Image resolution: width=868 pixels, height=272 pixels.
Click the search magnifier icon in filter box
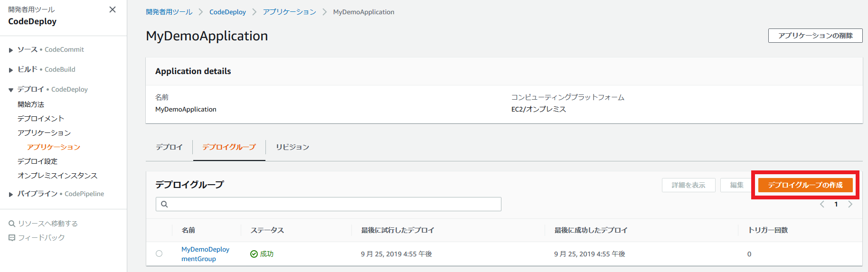point(164,204)
